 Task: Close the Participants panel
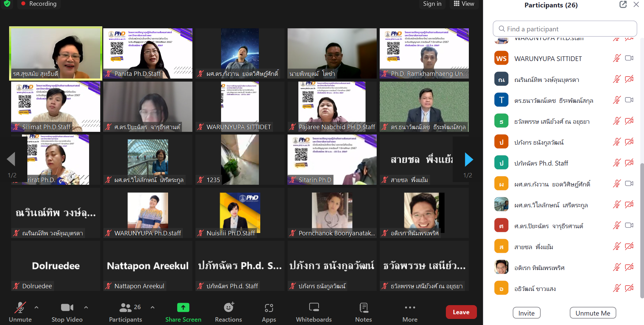pyautogui.click(x=636, y=4)
